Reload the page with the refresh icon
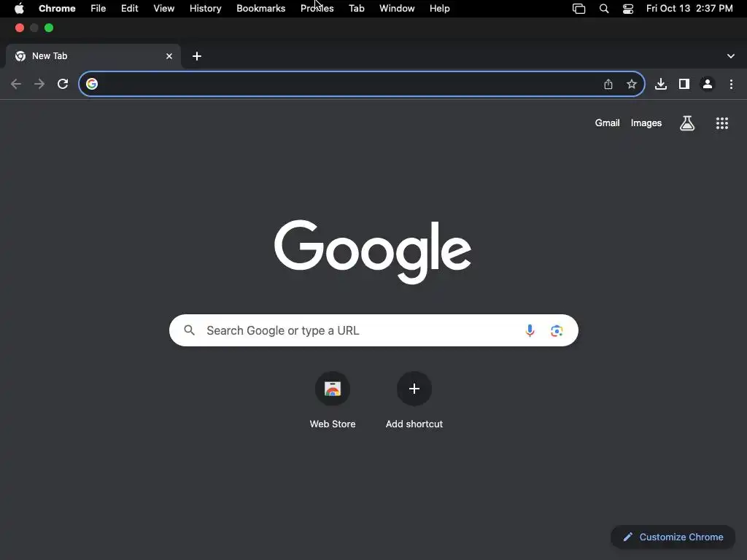Viewport: 747px width, 560px height. (x=63, y=85)
